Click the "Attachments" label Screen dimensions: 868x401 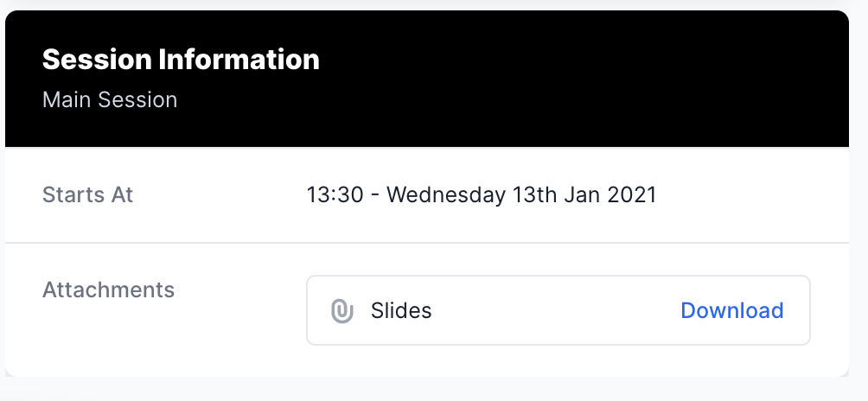point(108,290)
